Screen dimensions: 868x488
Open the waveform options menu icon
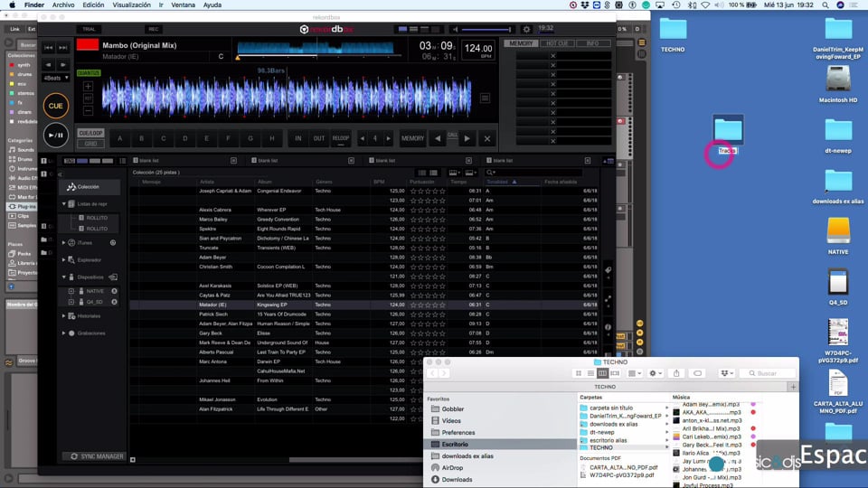click(x=485, y=98)
